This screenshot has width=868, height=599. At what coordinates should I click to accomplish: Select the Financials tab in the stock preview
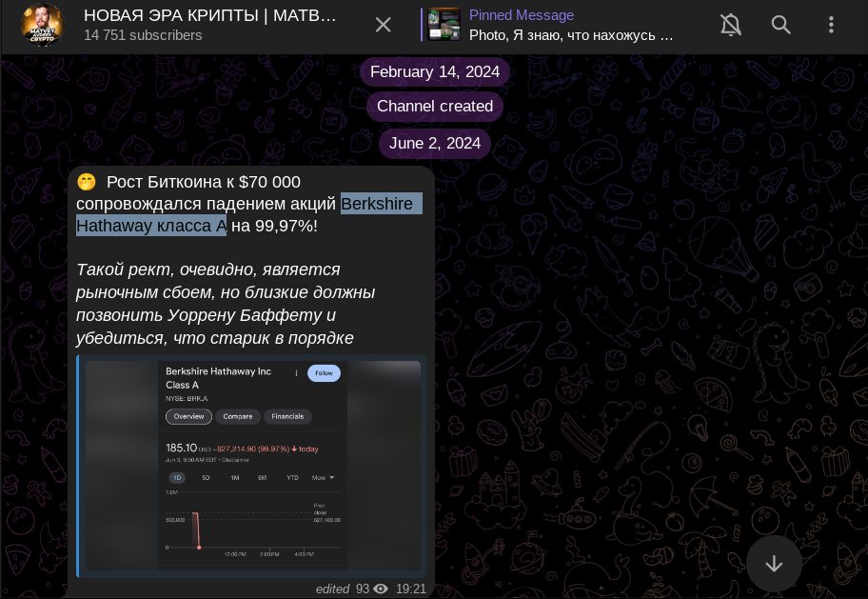287,417
